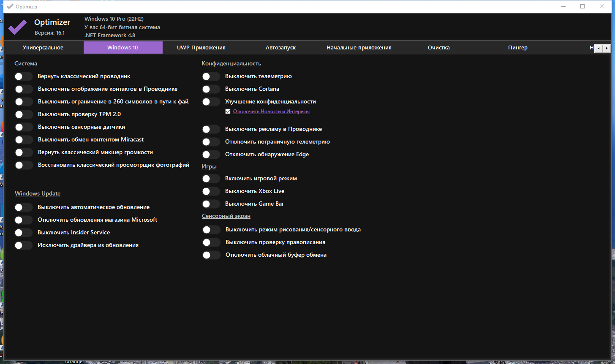Toggle Выключить Xbox Live
The width and height of the screenshot is (615, 364).
tap(211, 191)
